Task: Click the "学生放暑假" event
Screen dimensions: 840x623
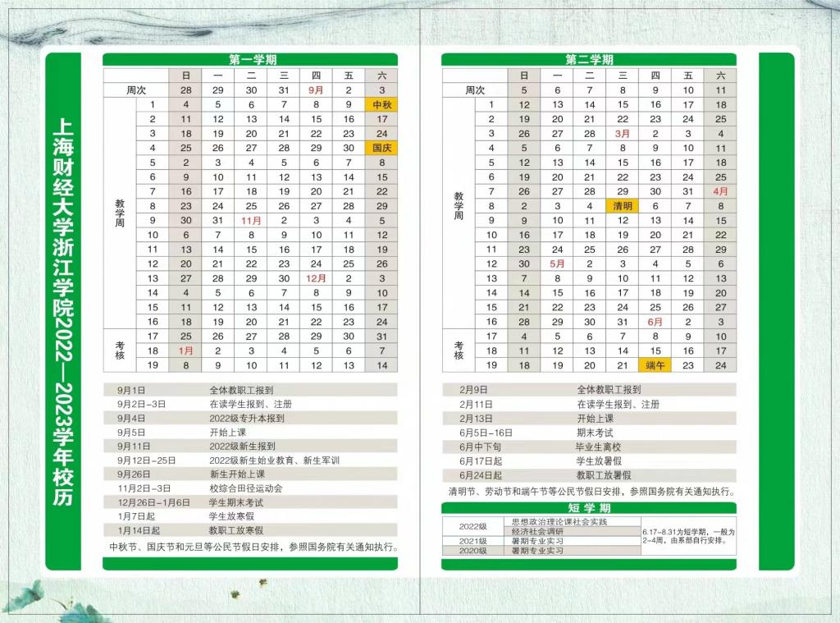Action: tap(599, 461)
